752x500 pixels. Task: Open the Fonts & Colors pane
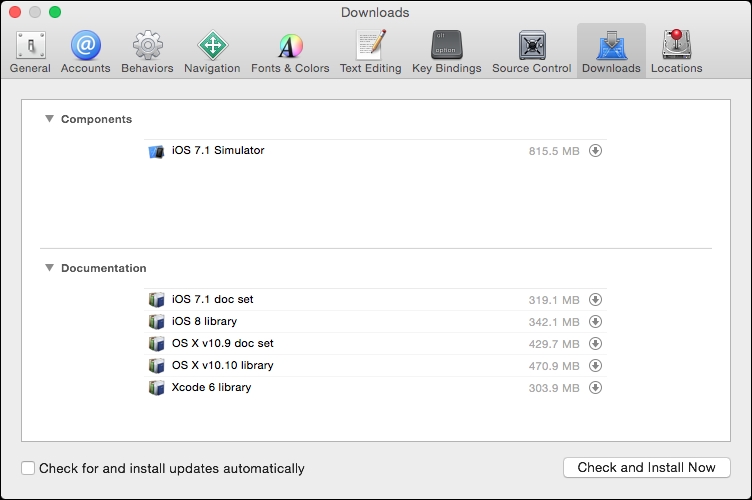point(290,52)
